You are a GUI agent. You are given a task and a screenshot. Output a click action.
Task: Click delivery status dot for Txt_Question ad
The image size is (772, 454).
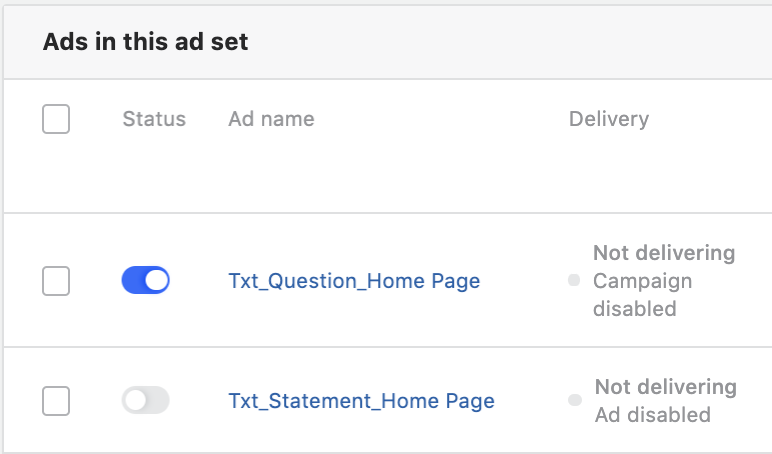coord(574,281)
